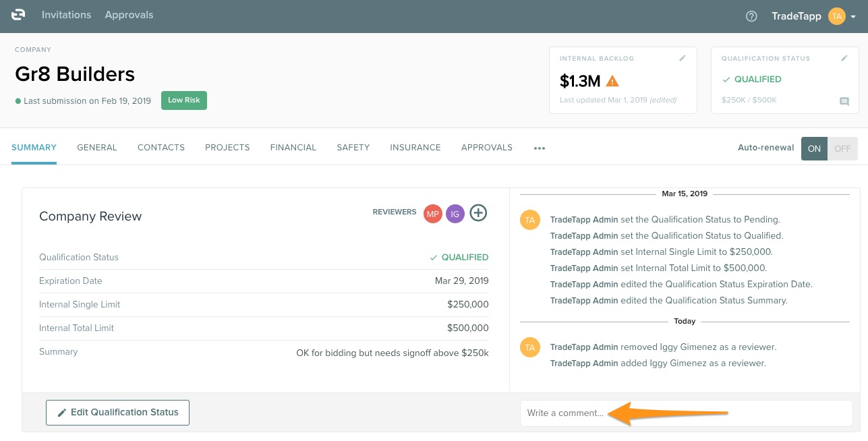Open the Invitations menu

pyautogui.click(x=66, y=15)
